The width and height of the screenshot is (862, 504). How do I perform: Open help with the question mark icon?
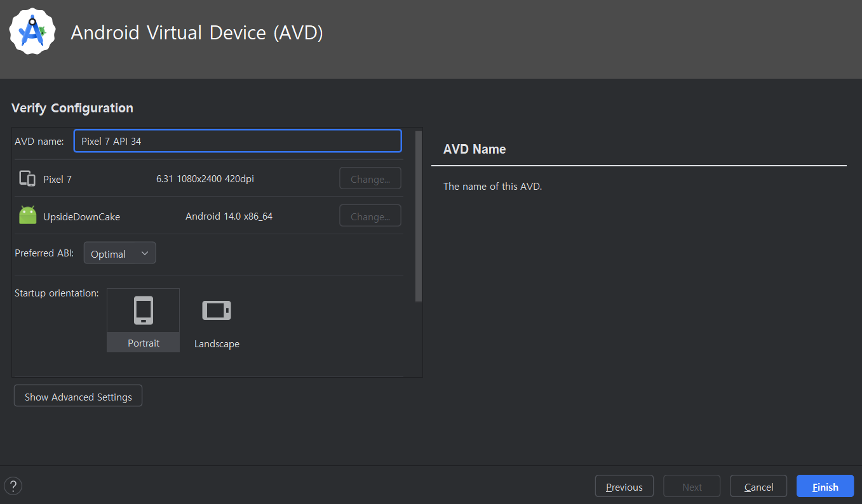pos(13,486)
